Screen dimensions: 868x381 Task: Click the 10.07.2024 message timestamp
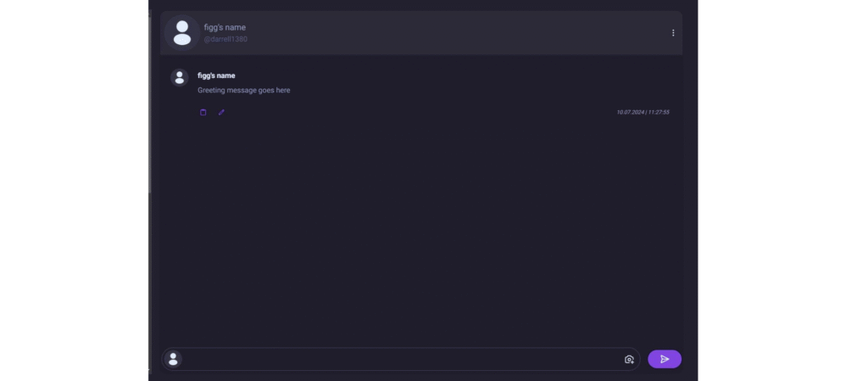643,112
